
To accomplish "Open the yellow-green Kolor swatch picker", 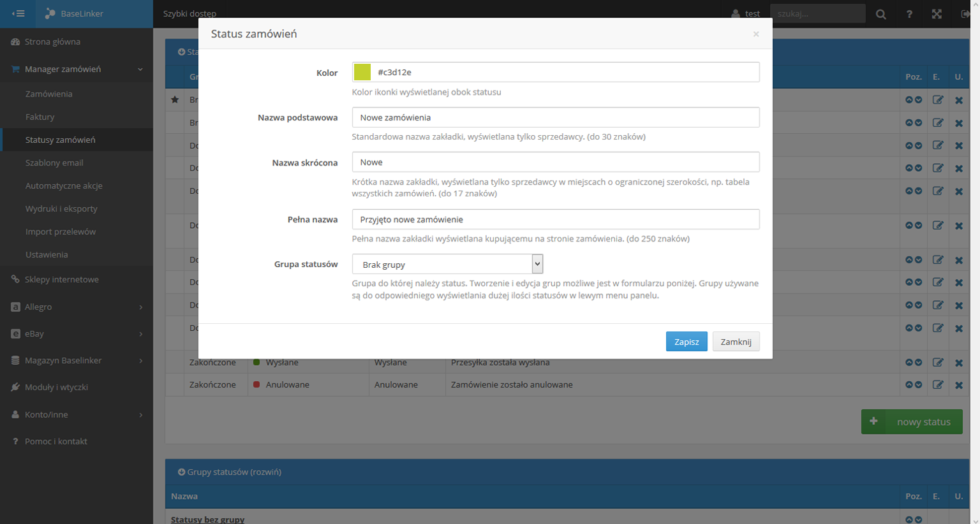I will (x=362, y=72).
